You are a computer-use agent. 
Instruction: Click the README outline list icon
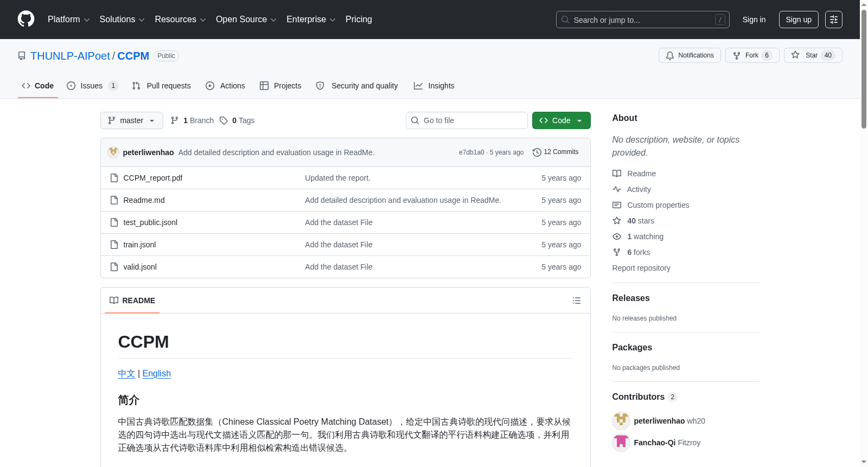point(577,300)
